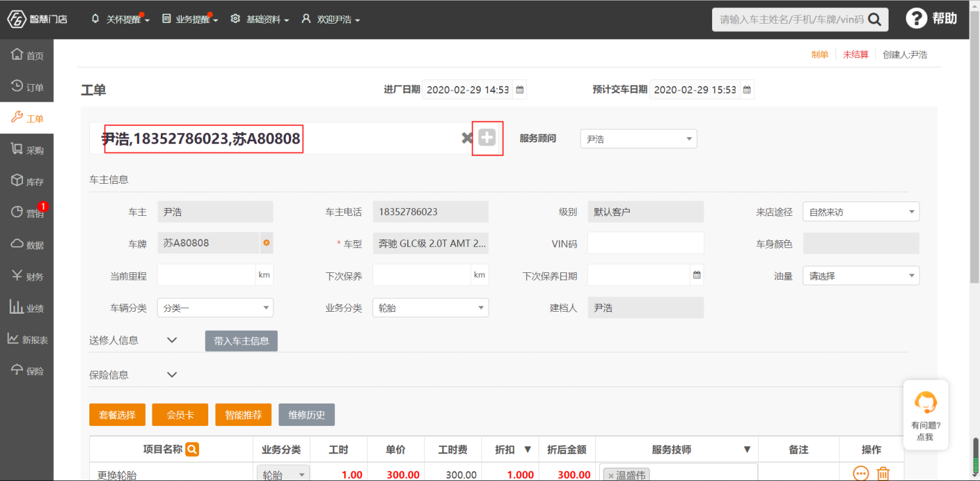Click the 制单 status link
The height and width of the screenshot is (481, 980).
(x=820, y=54)
